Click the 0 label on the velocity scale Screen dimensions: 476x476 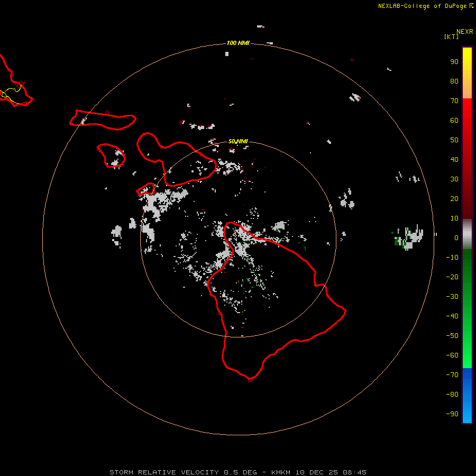[x=456, y=237]
